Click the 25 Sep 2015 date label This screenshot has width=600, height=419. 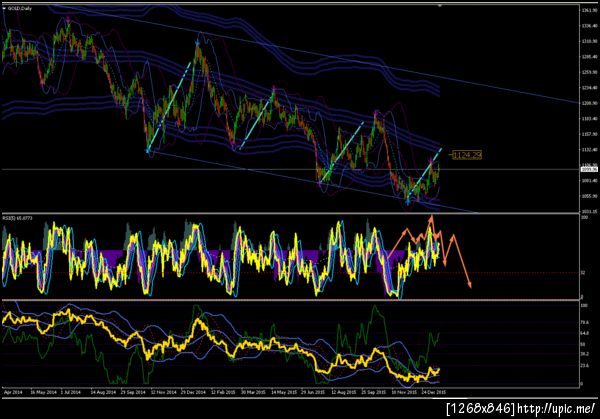tap(374, 392)
